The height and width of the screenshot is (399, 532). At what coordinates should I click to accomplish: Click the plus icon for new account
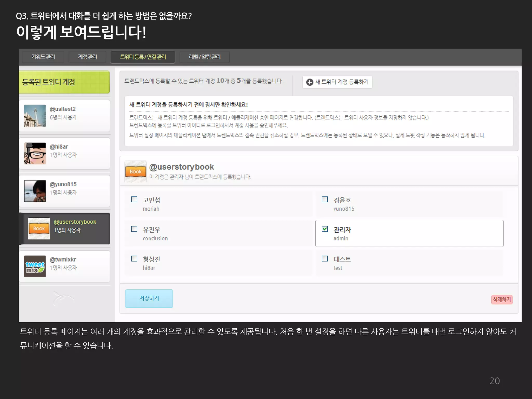pos(310,82)
